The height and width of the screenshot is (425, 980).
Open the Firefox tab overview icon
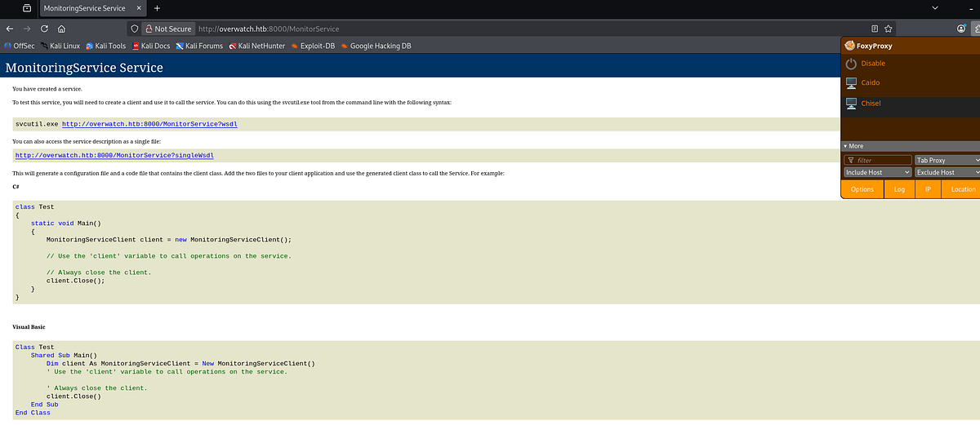(x=26, y=8)
